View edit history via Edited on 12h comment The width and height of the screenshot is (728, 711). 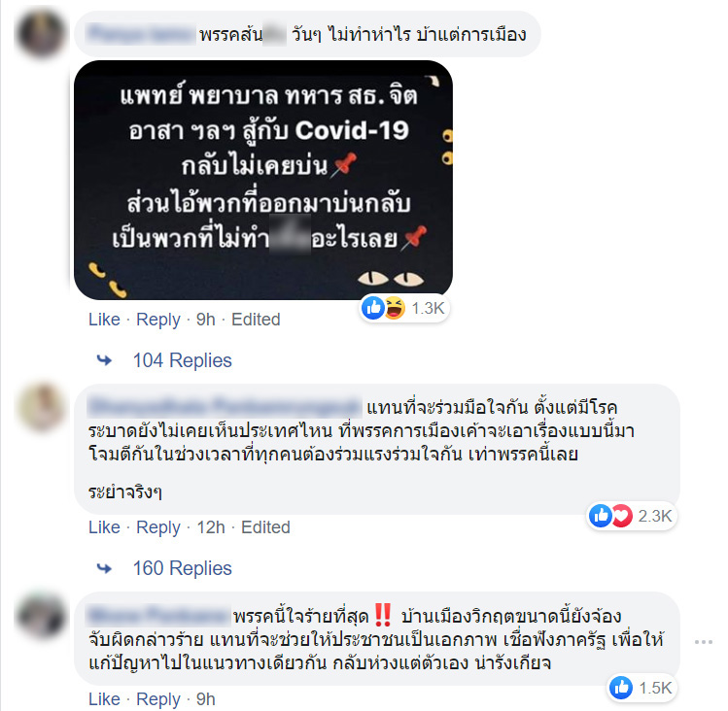[x=265, y=527]
